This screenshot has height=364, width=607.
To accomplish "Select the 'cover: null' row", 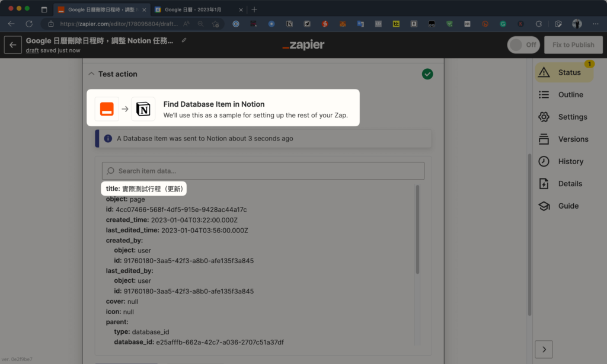I will tap(122, 301).
